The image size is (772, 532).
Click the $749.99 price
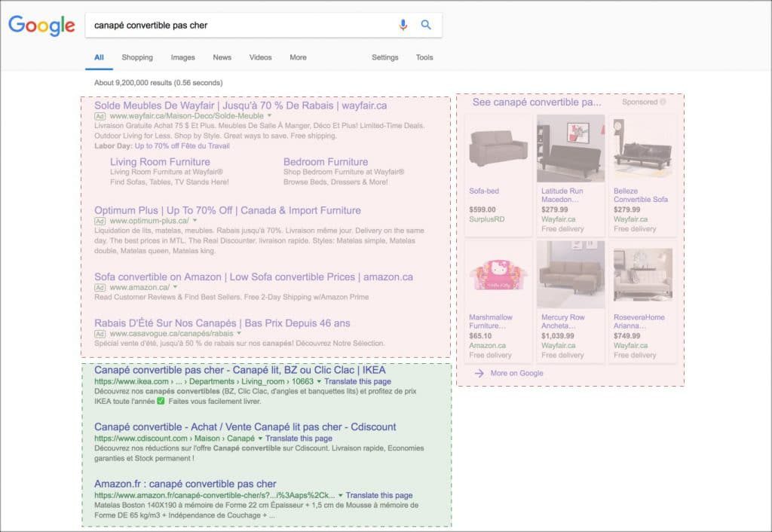click(626, 335)
